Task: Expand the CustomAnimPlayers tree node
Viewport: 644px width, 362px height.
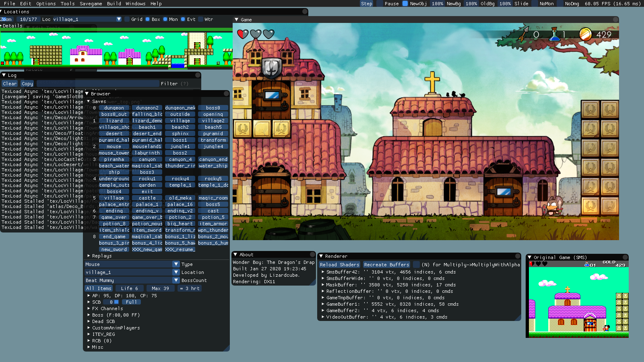Action: coord(89,328)
